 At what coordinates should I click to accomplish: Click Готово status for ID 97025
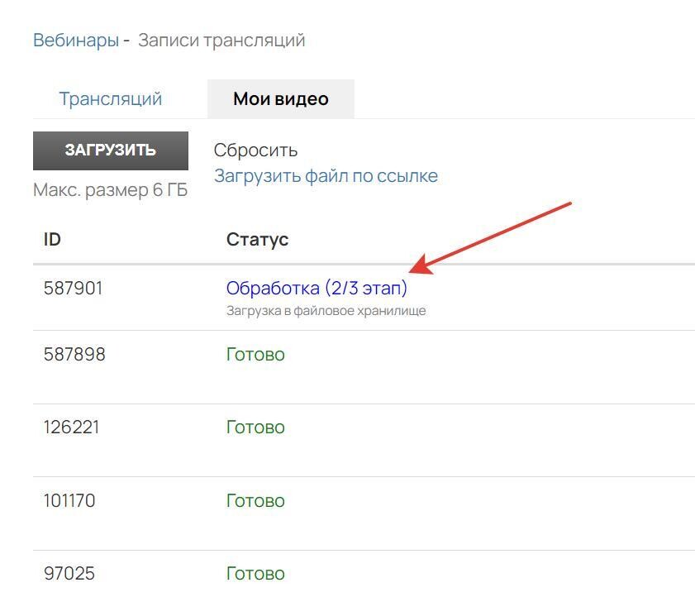coord(255,574)
